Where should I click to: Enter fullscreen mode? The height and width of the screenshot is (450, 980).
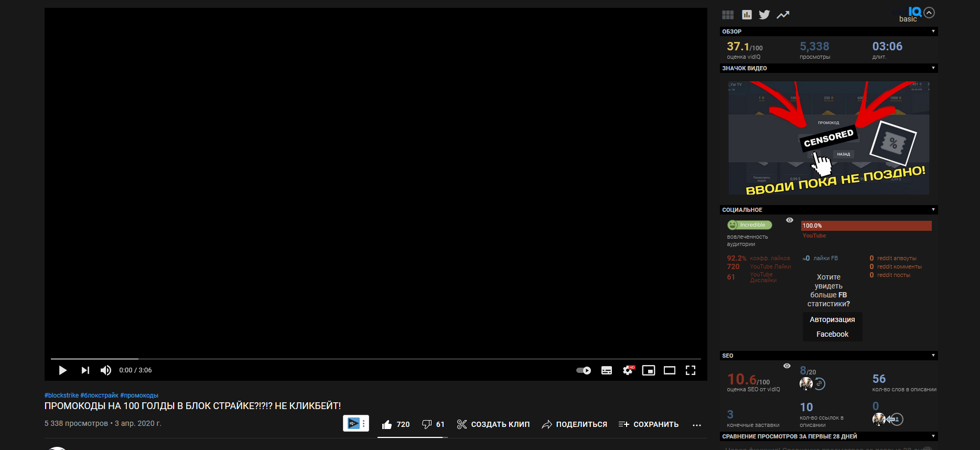(691, 370)
